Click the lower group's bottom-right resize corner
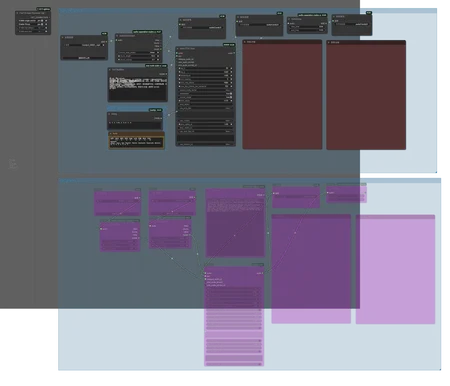Viewport: 450px width, 386px height. tap(440, 369)
